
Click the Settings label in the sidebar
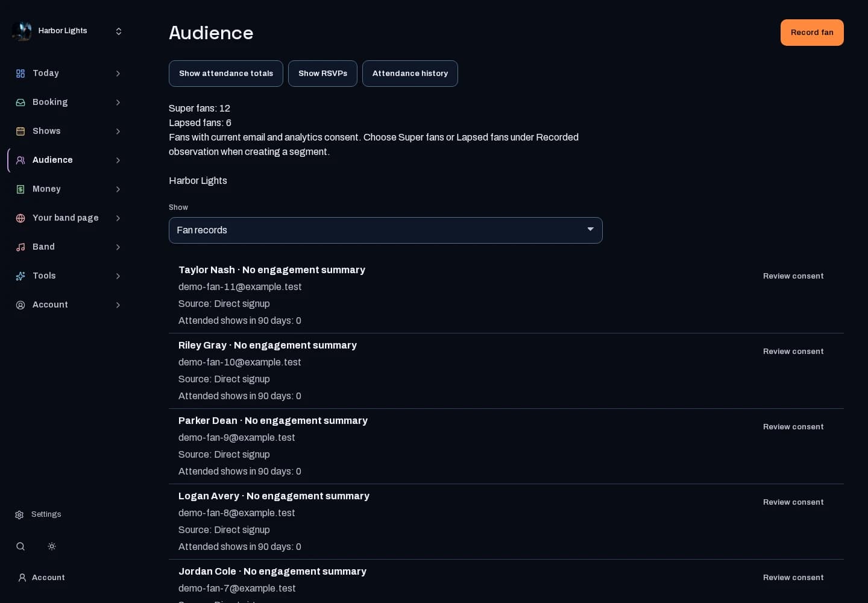click(46, 514)
